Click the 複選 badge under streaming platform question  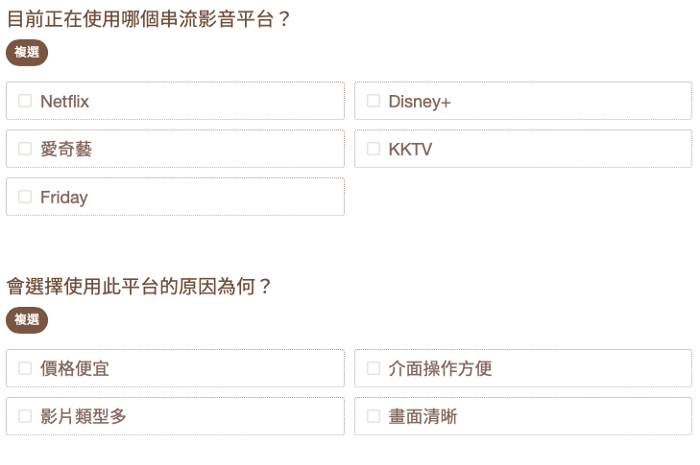coord(27,52)
